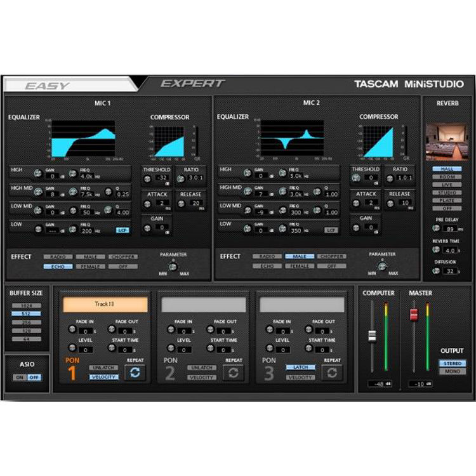This screenshot has width=476, height=476.
Task: Select the CHOPPER effect for MIC 1
Action: click(123, 257)
